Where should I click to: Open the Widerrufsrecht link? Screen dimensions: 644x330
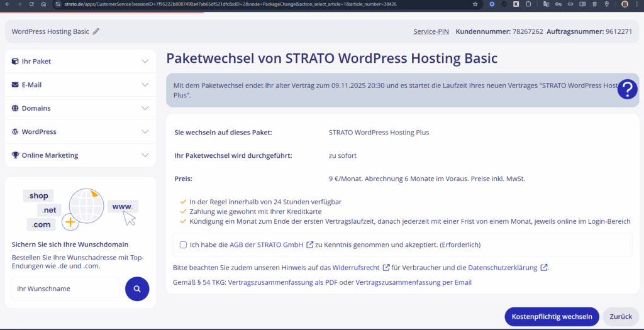[x=355, y=268]
